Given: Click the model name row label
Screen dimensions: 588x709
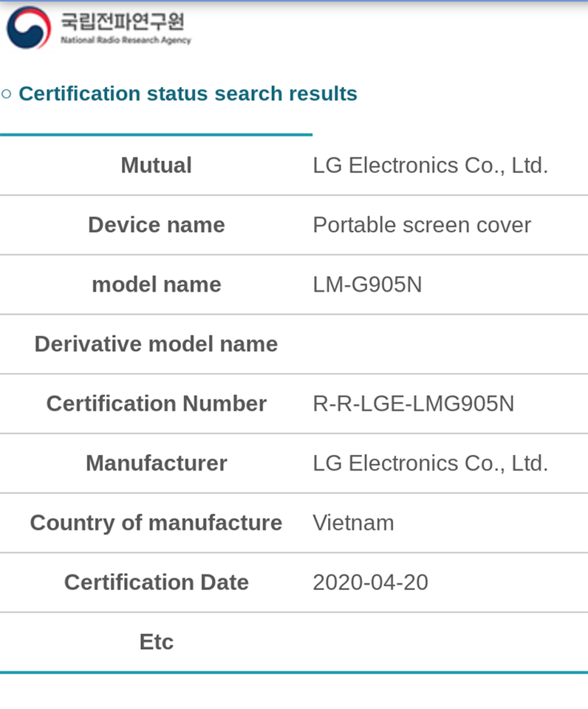Looking at the screenshot, I should coord(156,284).
